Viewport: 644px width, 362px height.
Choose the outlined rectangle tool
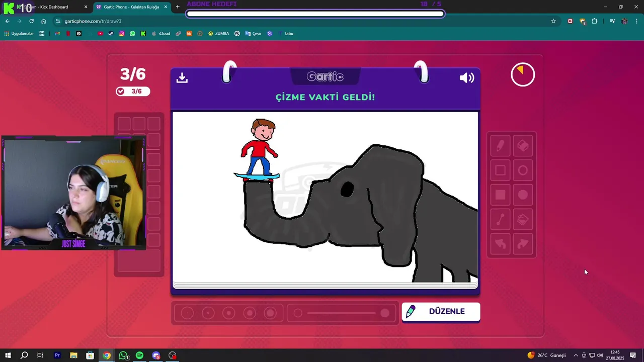click(x=500, y=170)
